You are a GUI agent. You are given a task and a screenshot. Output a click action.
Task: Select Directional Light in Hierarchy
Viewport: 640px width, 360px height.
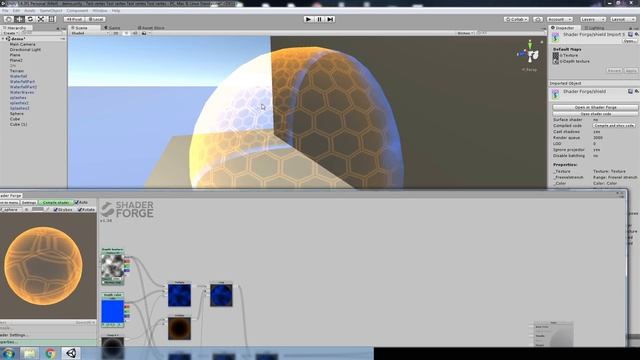[25, 49]
